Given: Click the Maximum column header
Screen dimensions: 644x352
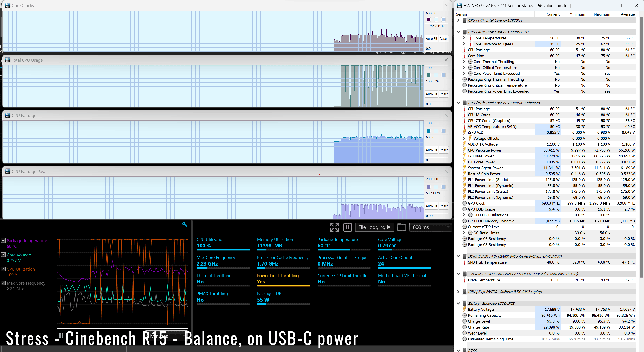Looking at the screenshot, I should tap(602, 14).
